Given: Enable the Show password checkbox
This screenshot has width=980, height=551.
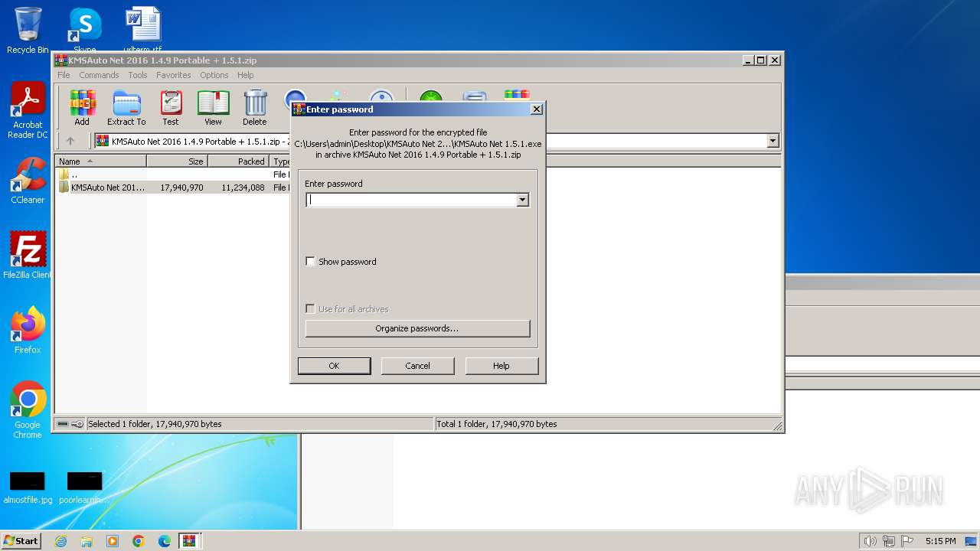Looking at the screenshot, I should [x=310, y=262].
